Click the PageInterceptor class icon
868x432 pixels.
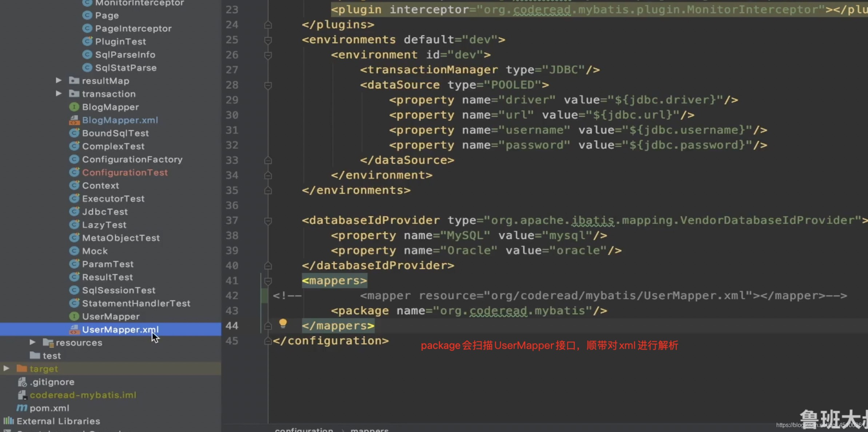(x=87, y=28)
